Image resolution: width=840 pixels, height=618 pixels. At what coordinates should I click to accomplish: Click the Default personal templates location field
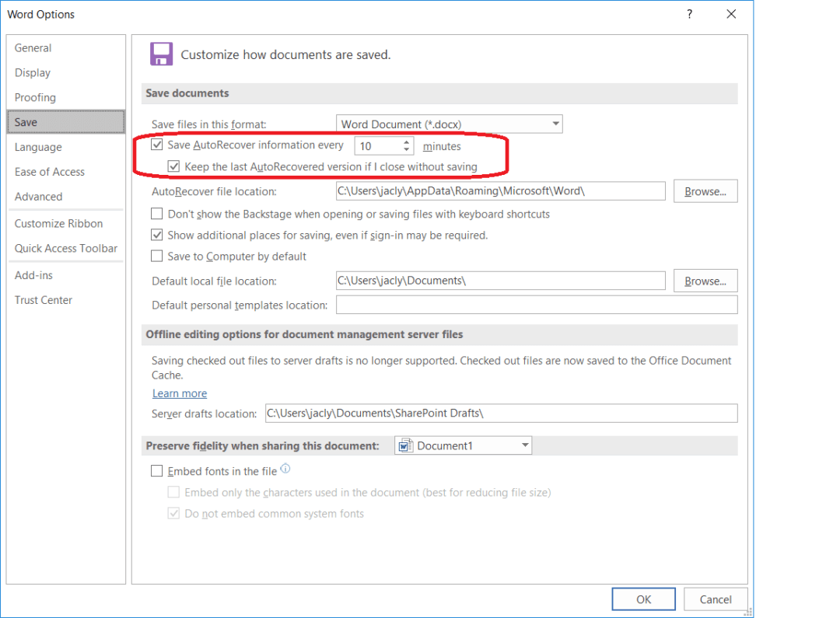(536, 305)
